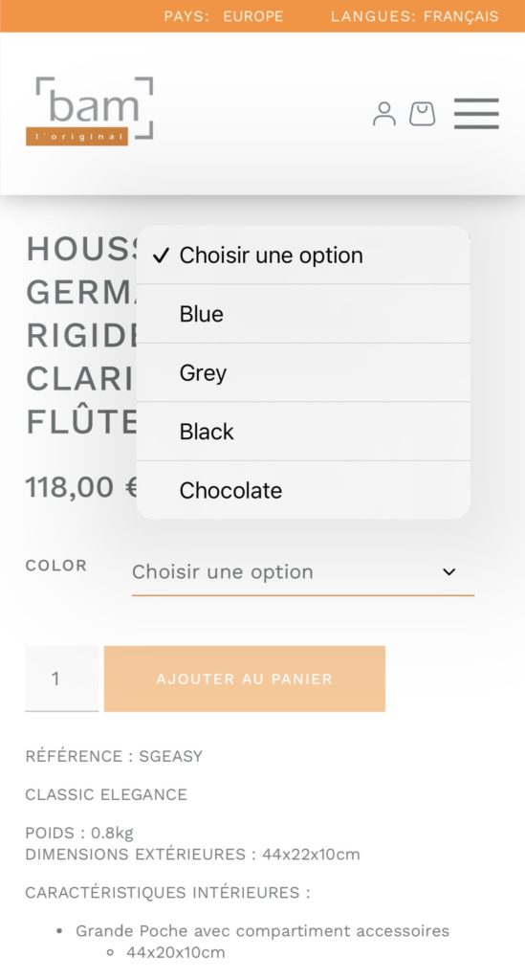Click the RÉFÉRENCE : SGEASY text
The width and height of the screenshot is (525, 980).
click(x=114, y=756)
